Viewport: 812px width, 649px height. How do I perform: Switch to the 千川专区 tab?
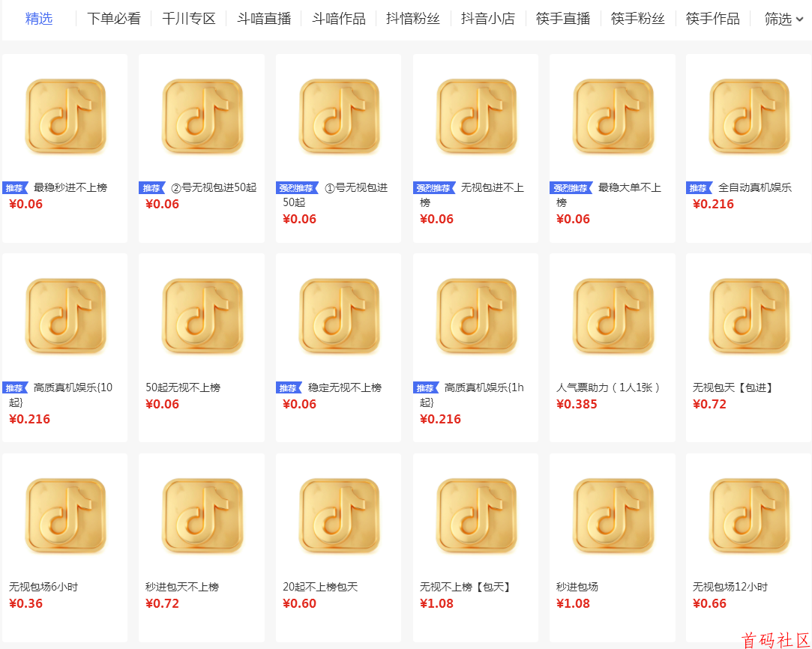pyautogui.click(x=188, y=19)
